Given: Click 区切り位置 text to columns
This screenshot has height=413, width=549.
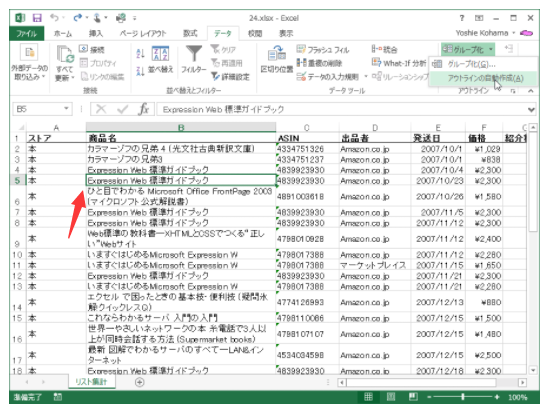Looking at the screenshot, I should (277, 60).
